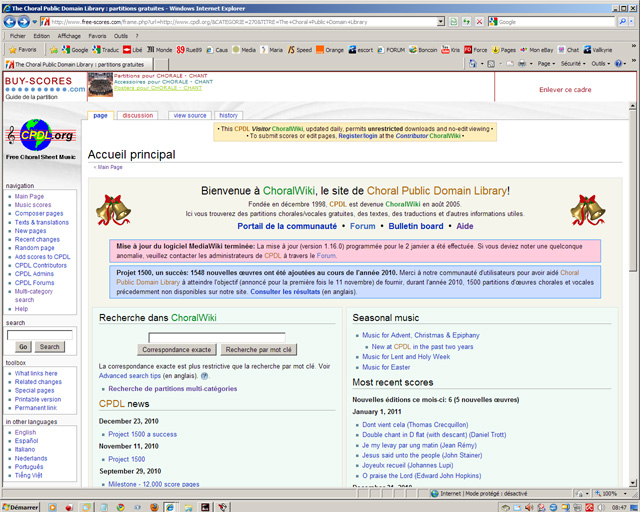Open the Favoris menu
Viewport: 640px width, 512px height.
tap(97, 36)
